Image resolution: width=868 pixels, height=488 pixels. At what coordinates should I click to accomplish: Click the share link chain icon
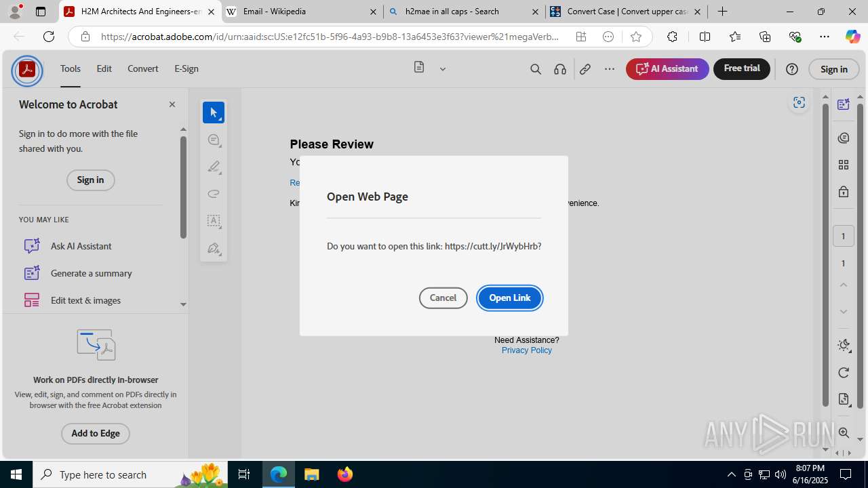point(585,68)
